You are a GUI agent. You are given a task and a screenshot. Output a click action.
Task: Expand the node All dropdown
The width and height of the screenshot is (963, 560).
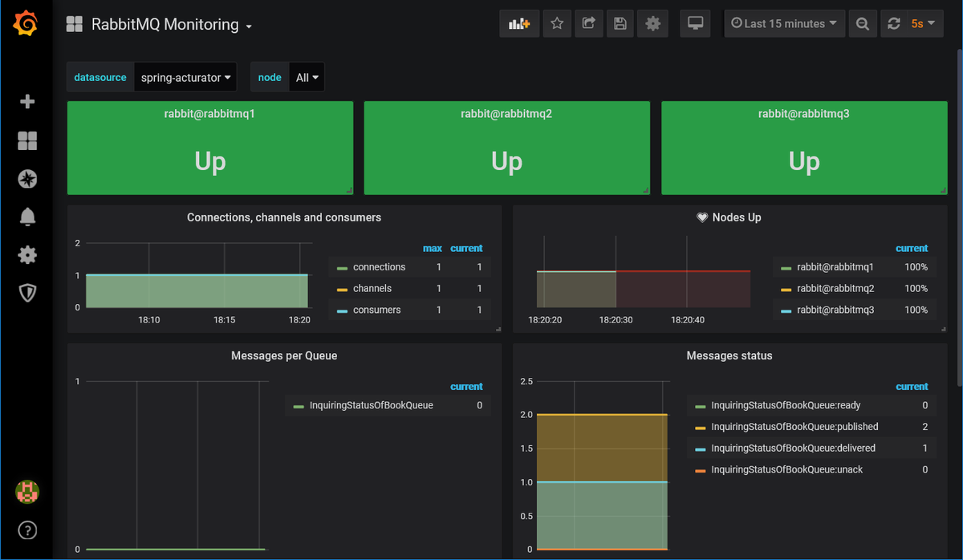pos(307,78)
